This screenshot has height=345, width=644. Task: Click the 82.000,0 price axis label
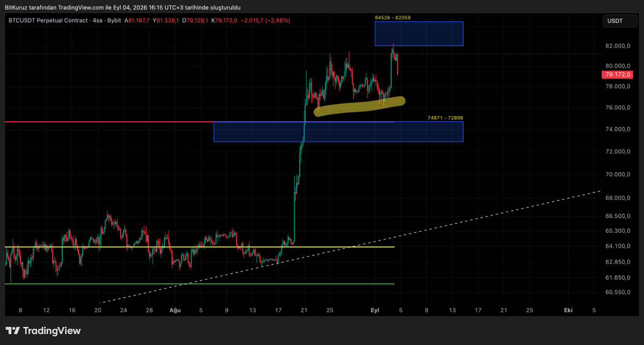click(x=617, y=46)
